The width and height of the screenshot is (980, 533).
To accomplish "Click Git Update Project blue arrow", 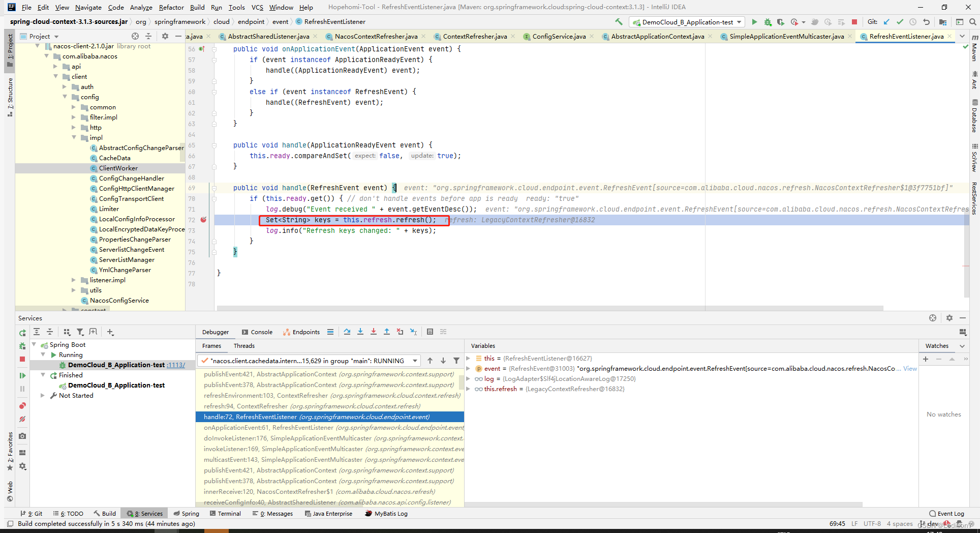I will click(887, 22).
